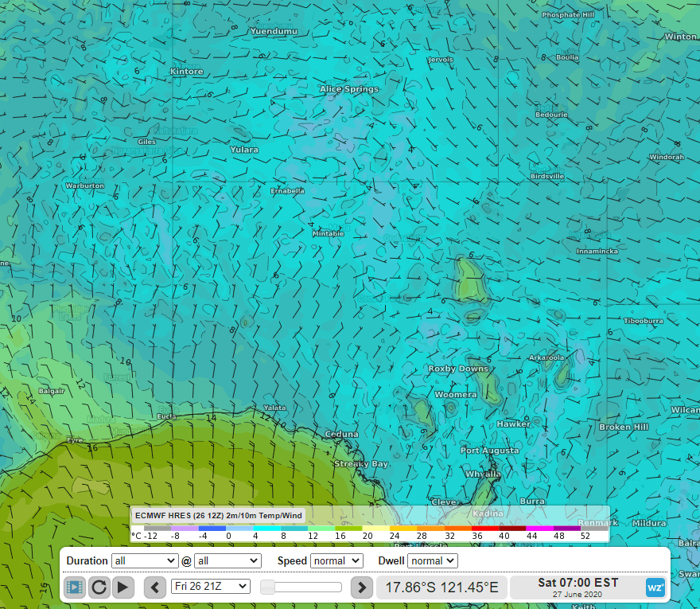Click the latitude/longitude coordinate readout
Image resolution: width=700 pixels, height=609 pixels.
coord(441,588)
